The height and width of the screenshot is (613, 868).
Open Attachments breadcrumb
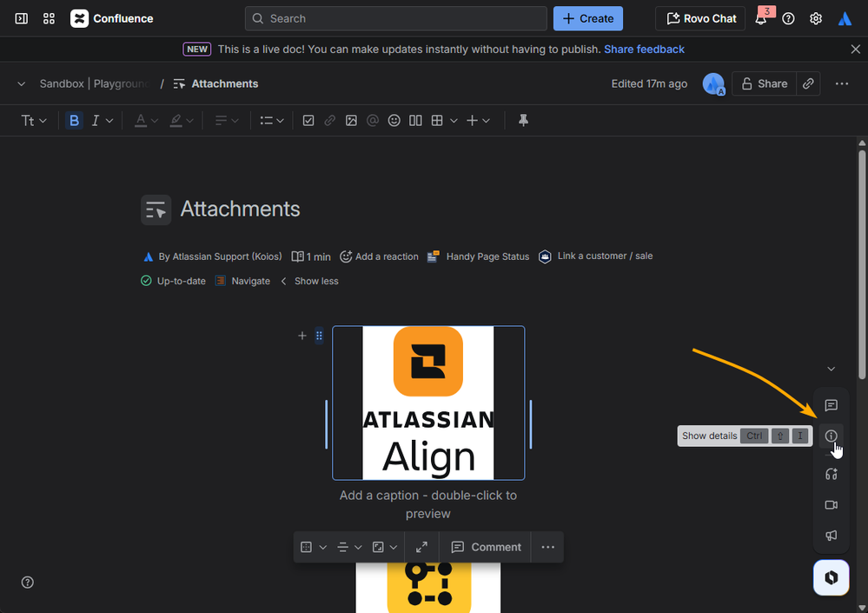click(x=225, y=83)
